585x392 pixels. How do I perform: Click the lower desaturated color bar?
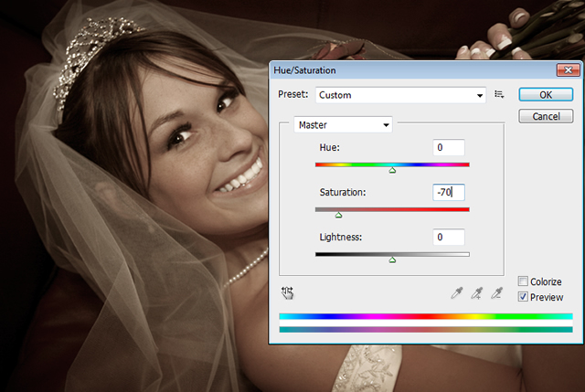tap(426, 329)
